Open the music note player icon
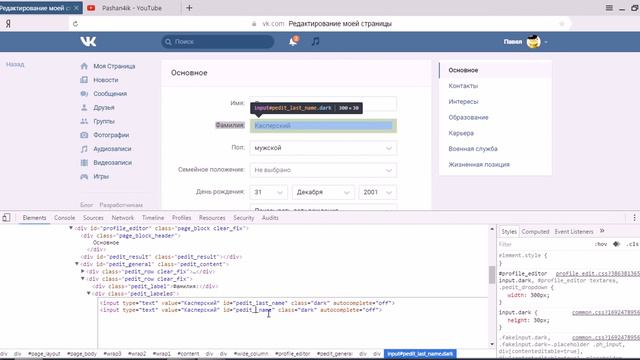 [316, 41]
